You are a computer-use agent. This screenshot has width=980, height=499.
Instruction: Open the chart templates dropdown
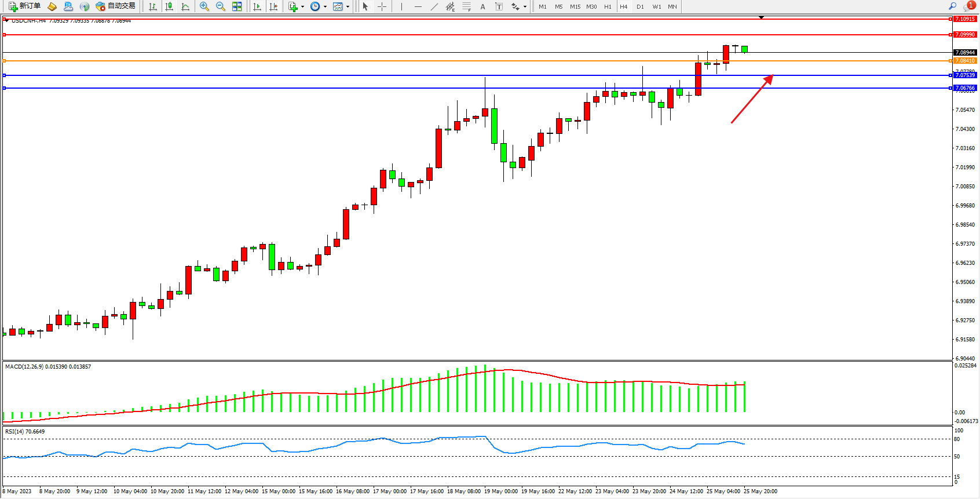(x=348, y=7)
